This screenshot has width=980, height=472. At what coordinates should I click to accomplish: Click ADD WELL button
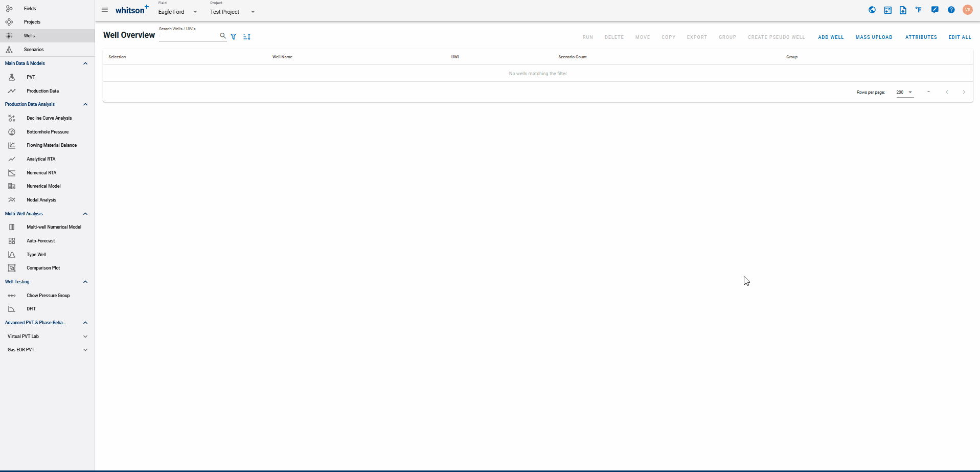[x=831, y=37]
